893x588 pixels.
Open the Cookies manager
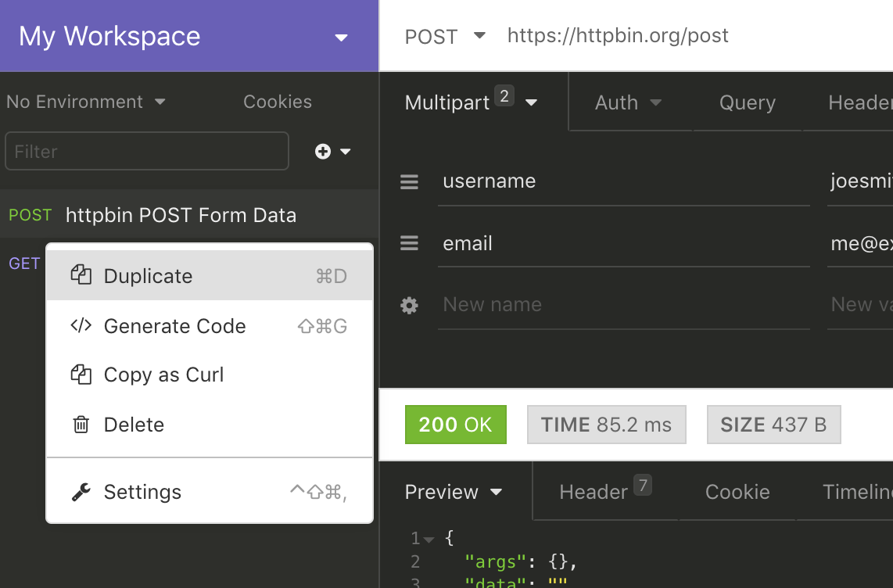(x=278, y=102)
